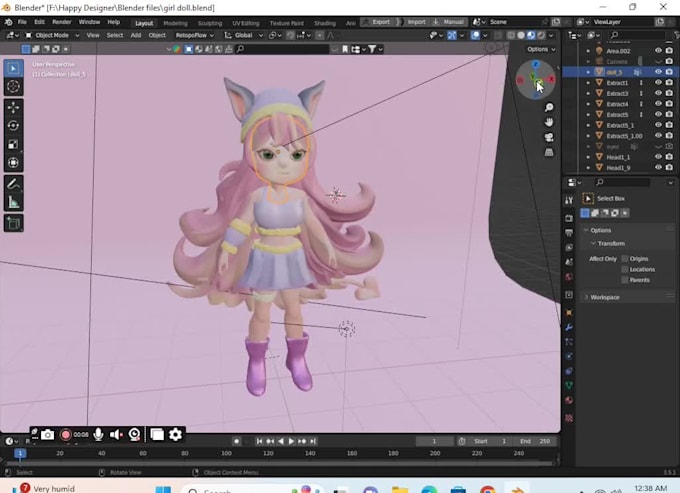This screenshot has height=493, width=680.
Task: Disable Extract3 in renders via camera icon
Action: click(x=669, y=93)
